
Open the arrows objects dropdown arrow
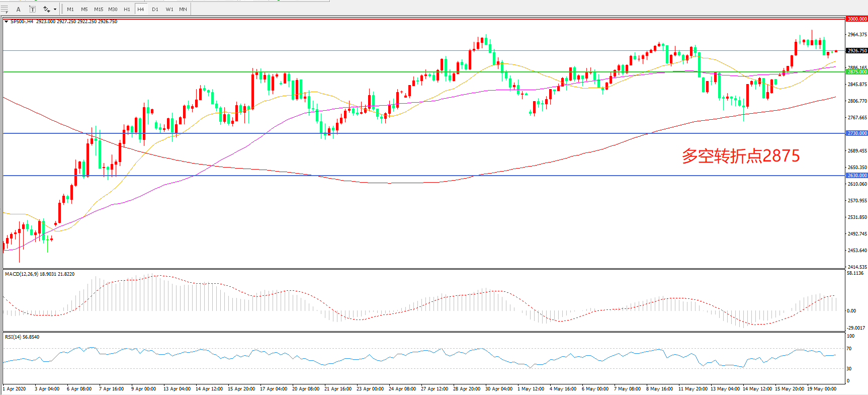(x=55, y=9)
